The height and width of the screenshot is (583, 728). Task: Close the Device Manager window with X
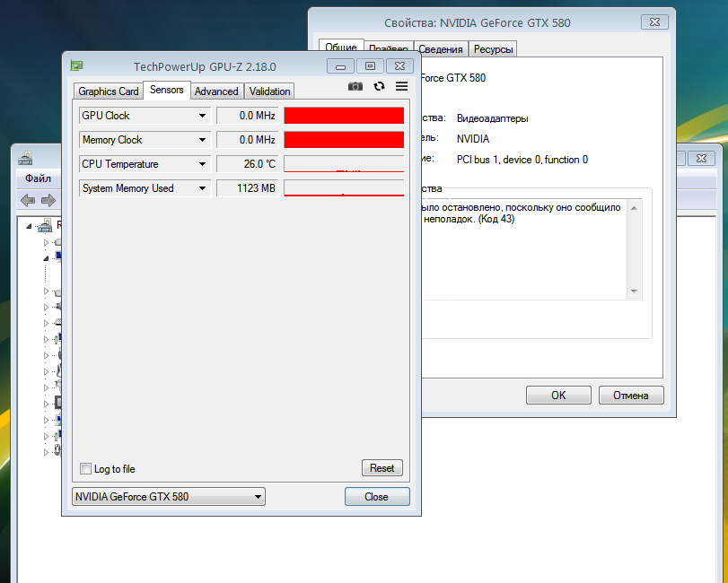coord(702,158)
